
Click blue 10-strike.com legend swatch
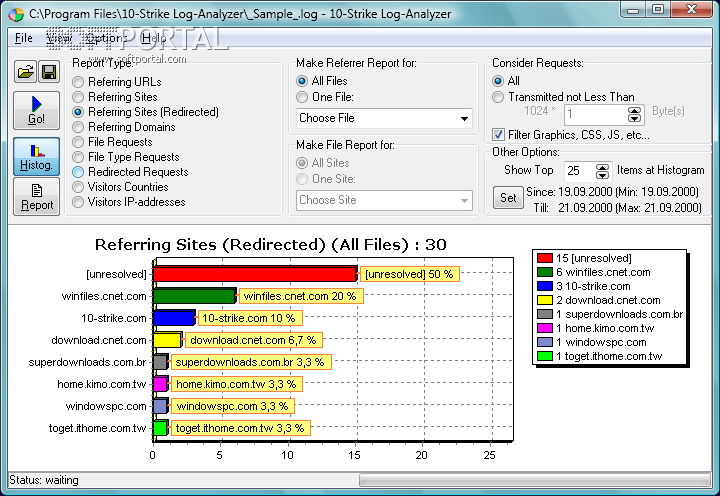(x=545, y=286)
